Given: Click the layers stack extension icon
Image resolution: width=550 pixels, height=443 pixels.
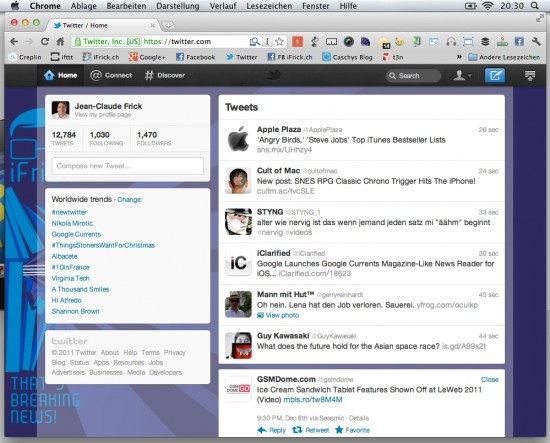Looking at the screenshot, I should coord(485,41).
